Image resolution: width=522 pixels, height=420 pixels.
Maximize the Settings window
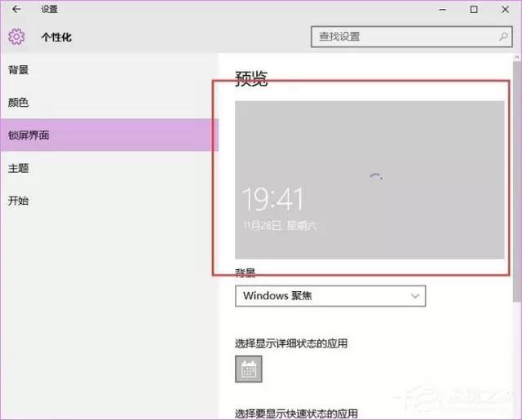pos(474,10)
